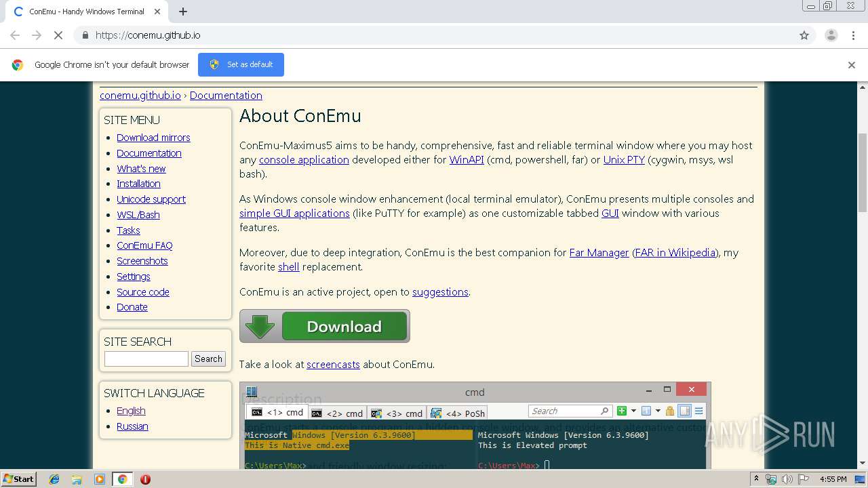This screenshot has width=868, height=488.
Task: Launch Internet Explorer from taskbar
Action: (x=54, y=479)
